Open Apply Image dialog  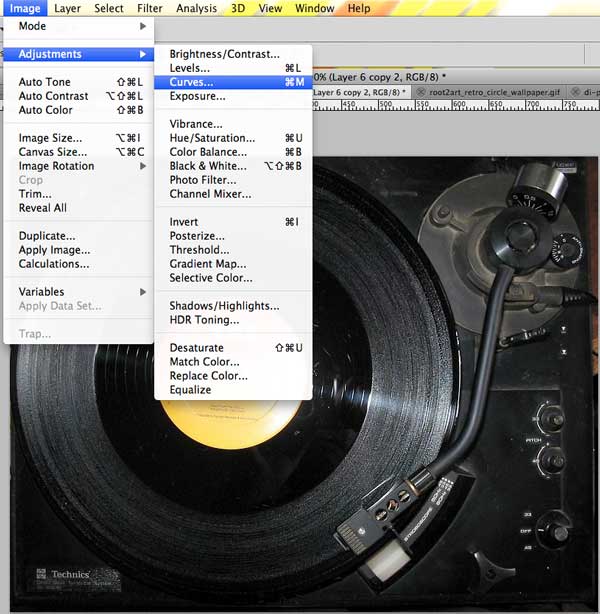[x=79, y=250]
